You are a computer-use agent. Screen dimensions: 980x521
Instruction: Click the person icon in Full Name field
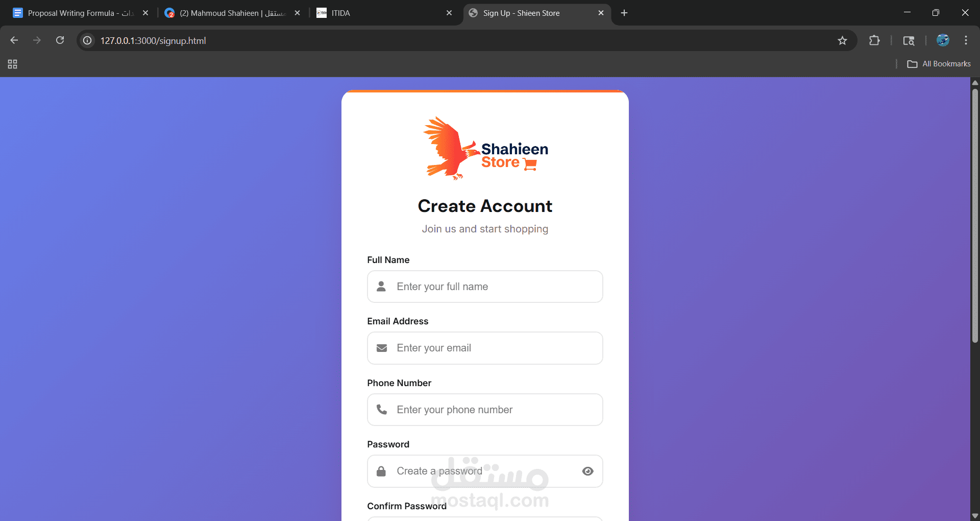click(x=381, y=287)
